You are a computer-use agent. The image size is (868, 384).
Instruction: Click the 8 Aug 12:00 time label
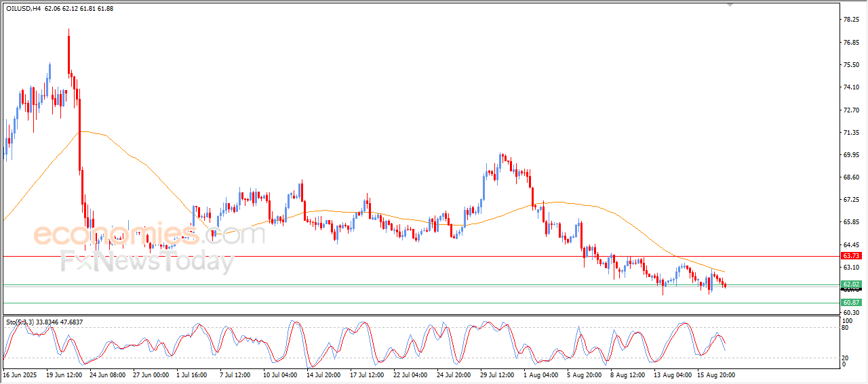pyautogui.click(x=628, y=375)
